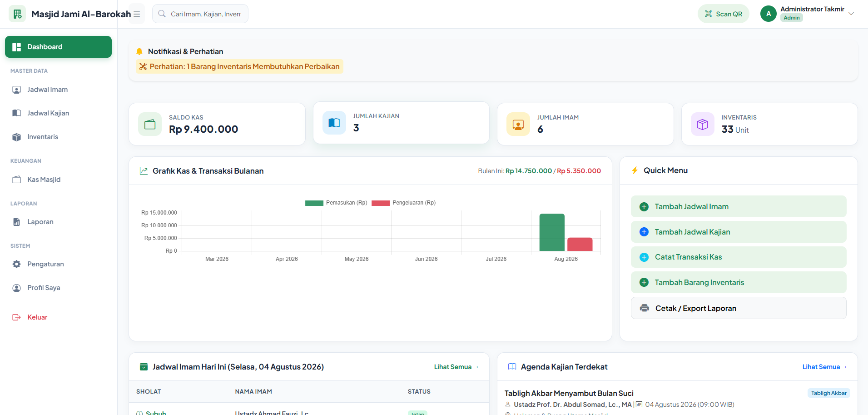Click the green Aug 2026 income bar

pyautogui.click(x=552, y=232)
